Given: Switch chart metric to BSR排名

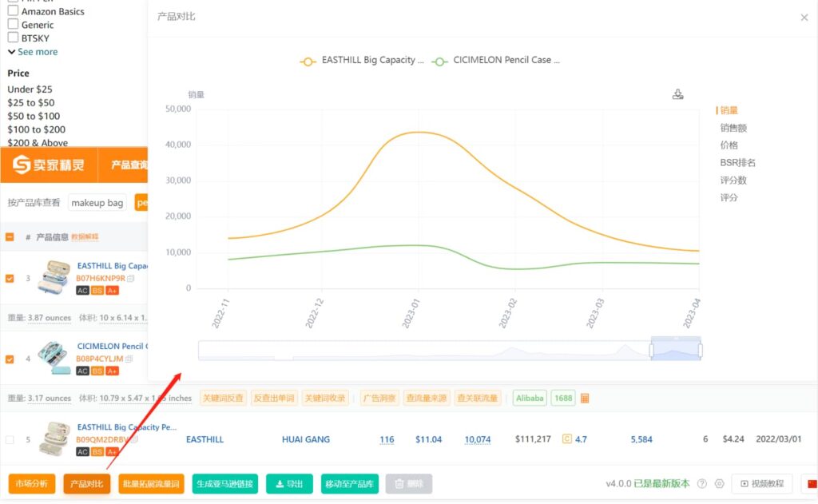Looking at the screenshot, I should (737, 163).
